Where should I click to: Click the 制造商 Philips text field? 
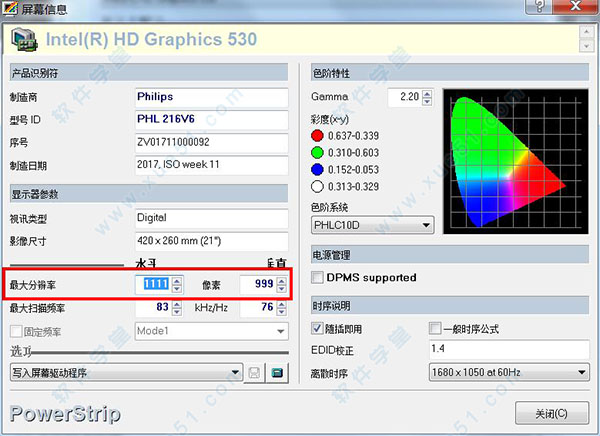tap(210, 97)
